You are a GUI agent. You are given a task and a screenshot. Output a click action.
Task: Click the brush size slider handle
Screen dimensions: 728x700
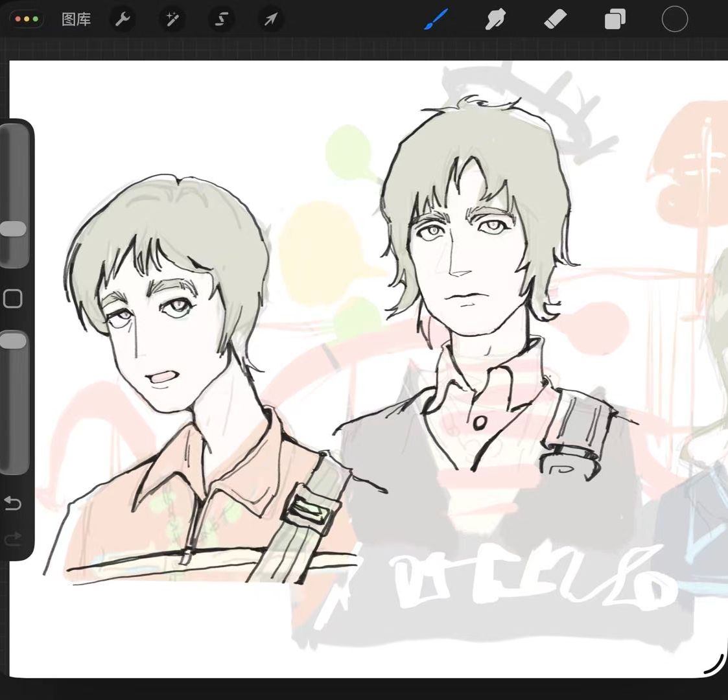click(x=13, y=229)
